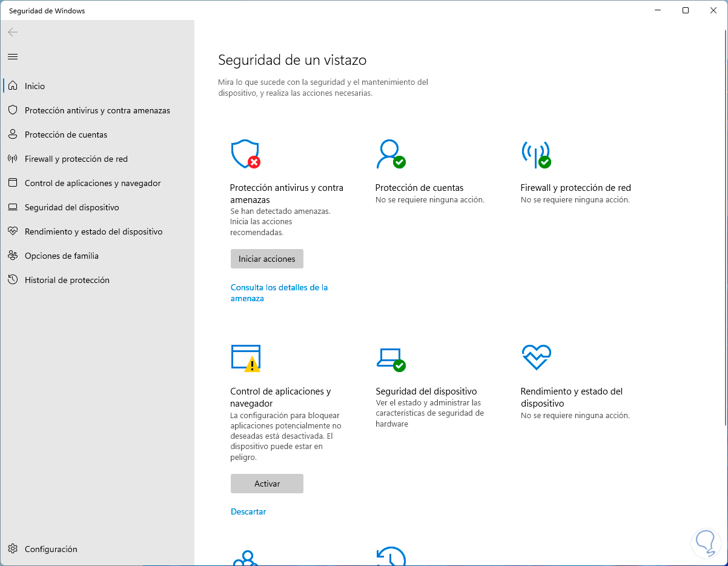The height and width of the screenshot is (566, 728).
Task: Toggle the hamburger navigation menu
Action: click(x=13, y=56)
